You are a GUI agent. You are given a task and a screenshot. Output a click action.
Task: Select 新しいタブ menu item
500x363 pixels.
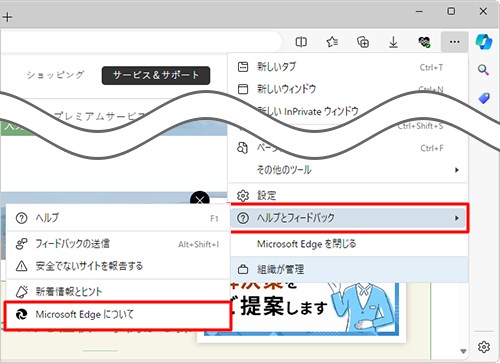pos(348,67)
